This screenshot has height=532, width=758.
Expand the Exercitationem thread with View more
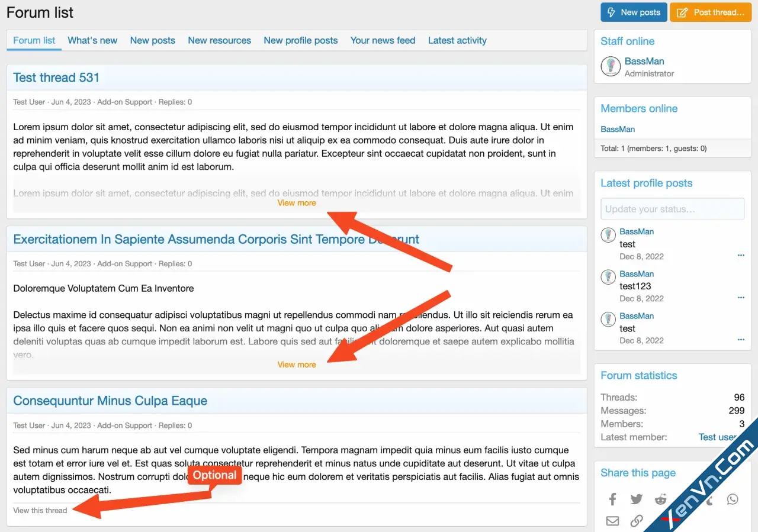(x=297, y=365)
